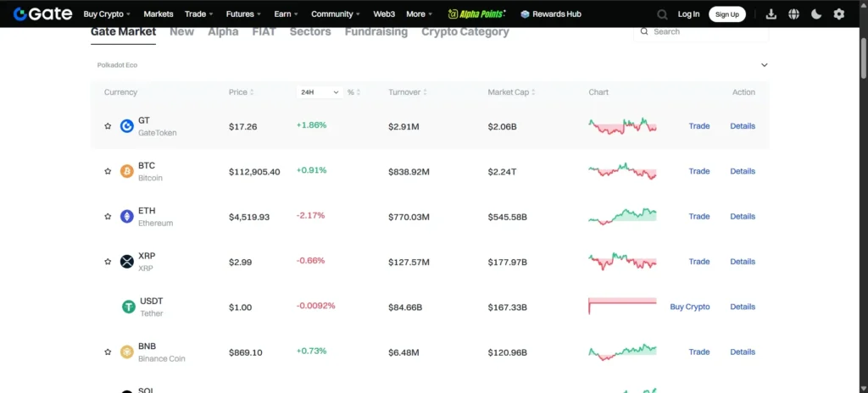868x393 pixels.
Task: Go to Markets in top navigation
Action: point(159,14)
